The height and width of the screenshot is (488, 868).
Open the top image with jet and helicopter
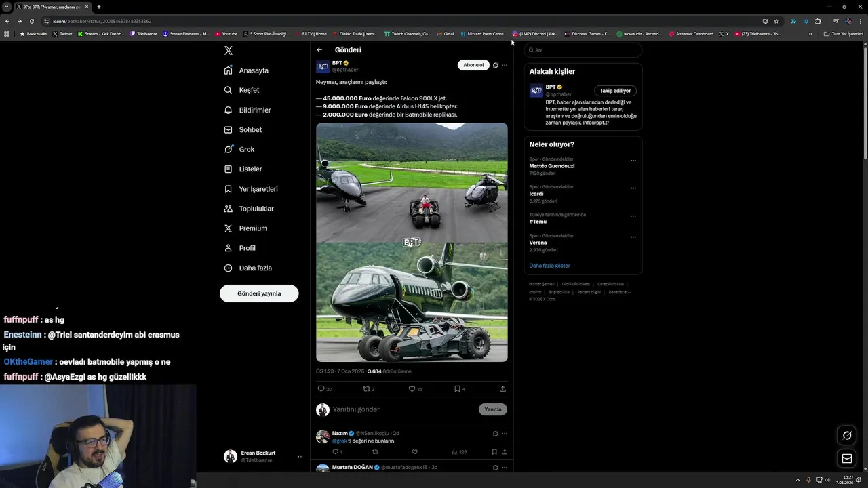coord(412,182)
